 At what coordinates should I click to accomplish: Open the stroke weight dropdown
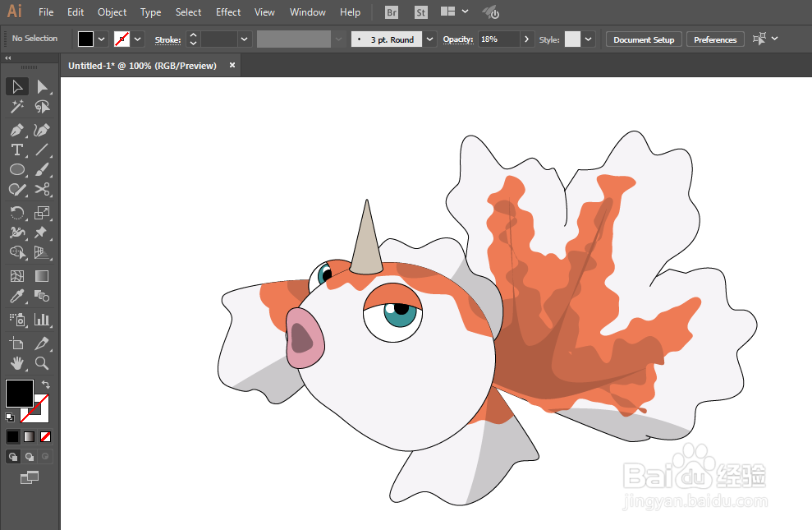click(245, 39)
